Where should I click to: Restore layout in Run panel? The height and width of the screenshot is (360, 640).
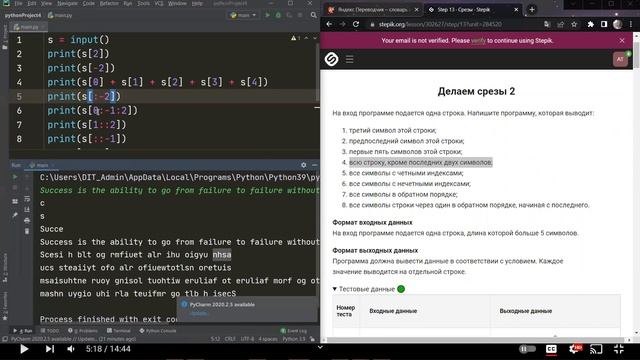(15, 201)
